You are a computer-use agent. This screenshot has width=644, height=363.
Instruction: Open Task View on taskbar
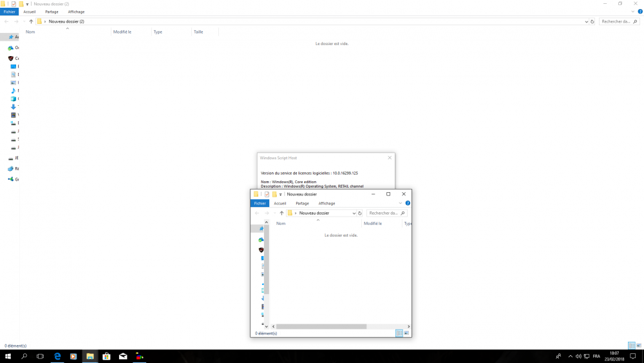(40, 357)
